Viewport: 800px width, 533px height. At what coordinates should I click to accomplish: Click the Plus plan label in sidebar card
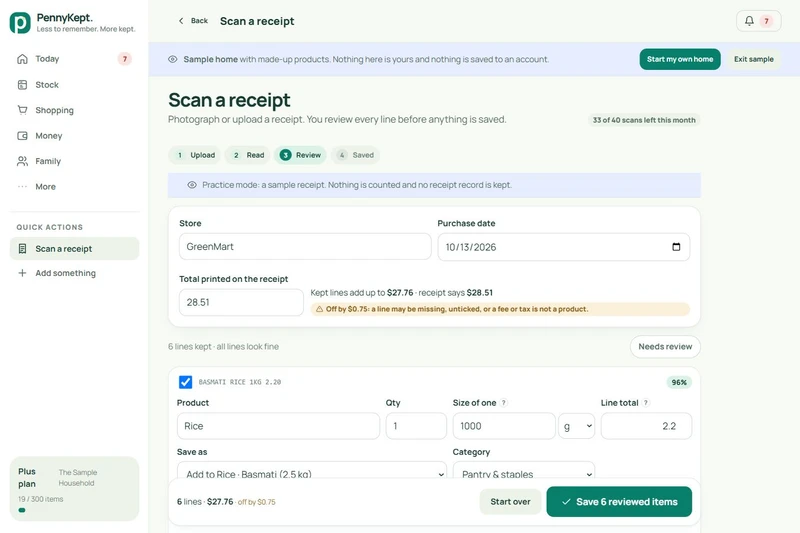27,477
